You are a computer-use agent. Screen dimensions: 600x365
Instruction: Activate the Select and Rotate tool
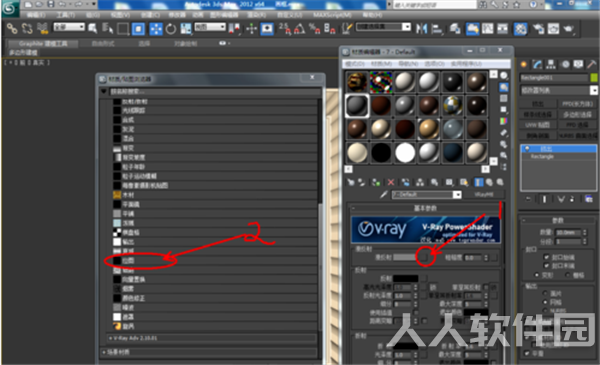pos(171,29)
